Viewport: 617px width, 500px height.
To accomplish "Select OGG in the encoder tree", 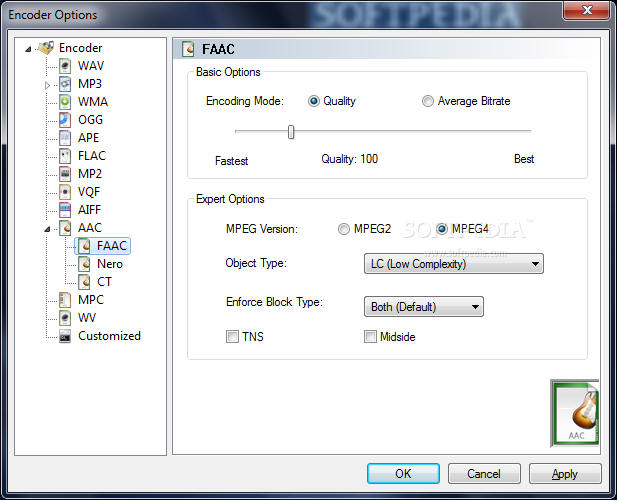I will pos(91,120).
